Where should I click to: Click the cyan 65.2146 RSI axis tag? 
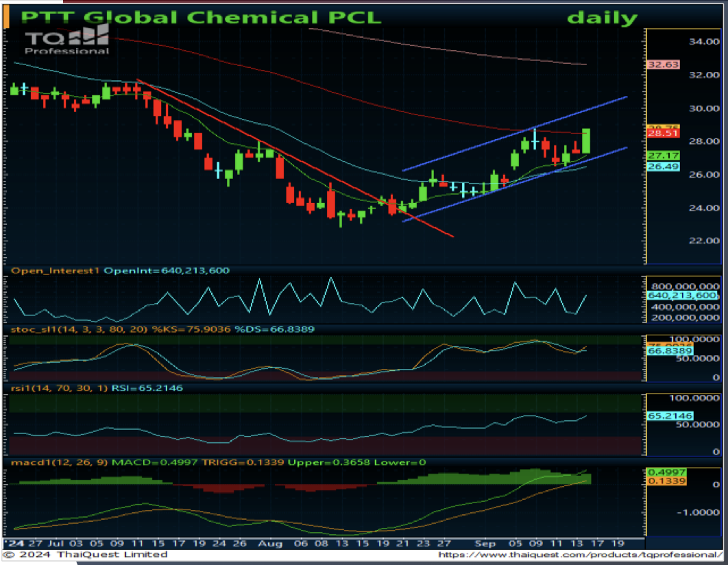pos(670,416)
